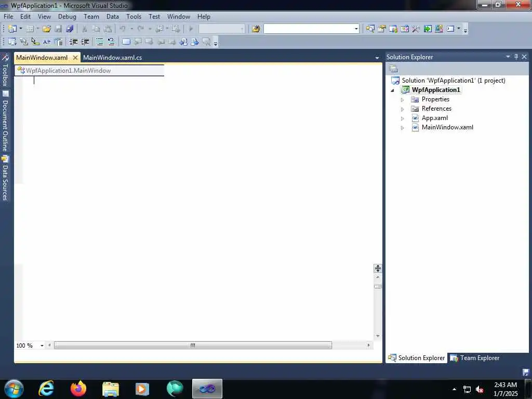This screenshot has width=532, height=399.
Task: Open Internet Explorer from the taskbar
Action: click(46, 389)
